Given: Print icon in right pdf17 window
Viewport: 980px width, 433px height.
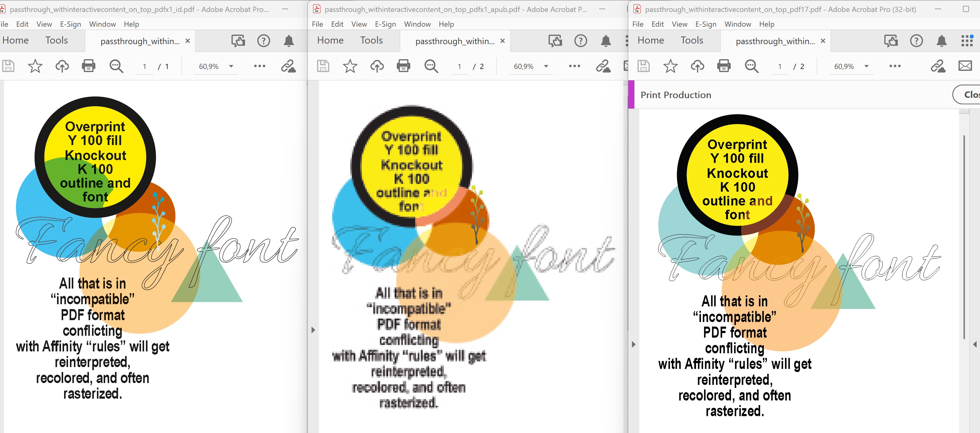Looking at the screenshot, I should 724,66.
